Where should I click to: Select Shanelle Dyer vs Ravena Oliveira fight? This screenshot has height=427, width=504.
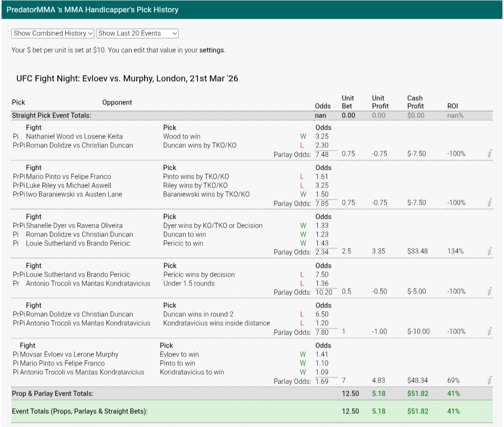coord(74,226)
